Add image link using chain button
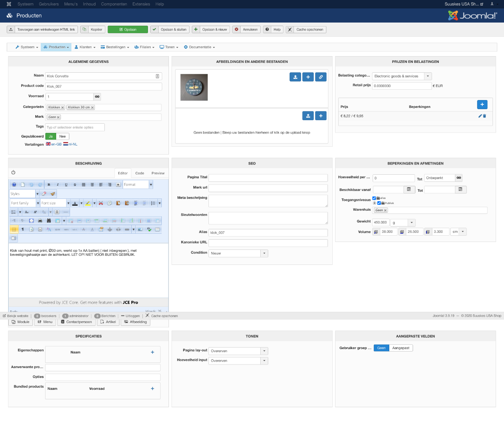Image resolution: width=504 pixels, height=427 pixels. tap(321, 77)
